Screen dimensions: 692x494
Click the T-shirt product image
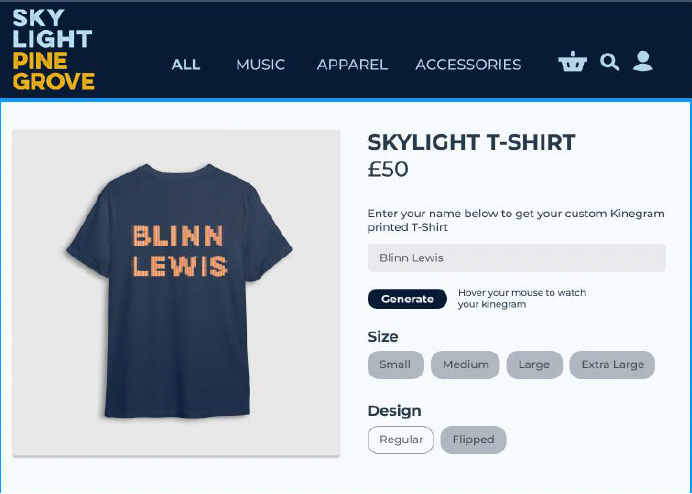coord(176,292)
